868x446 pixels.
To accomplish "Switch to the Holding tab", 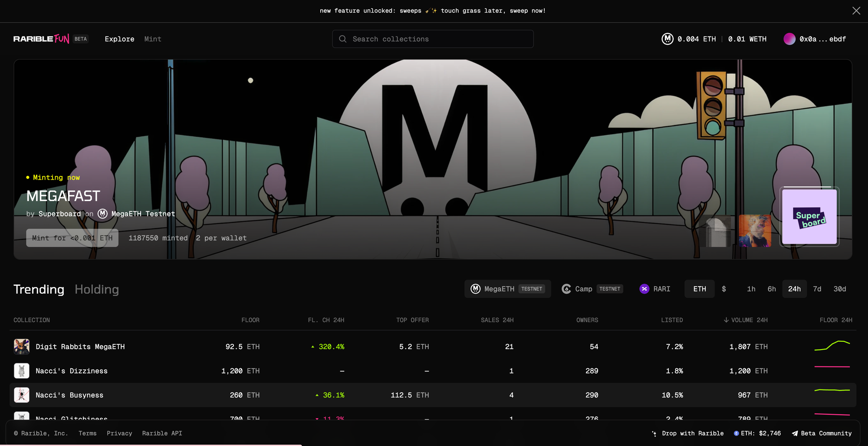I will tap(97, 289).
